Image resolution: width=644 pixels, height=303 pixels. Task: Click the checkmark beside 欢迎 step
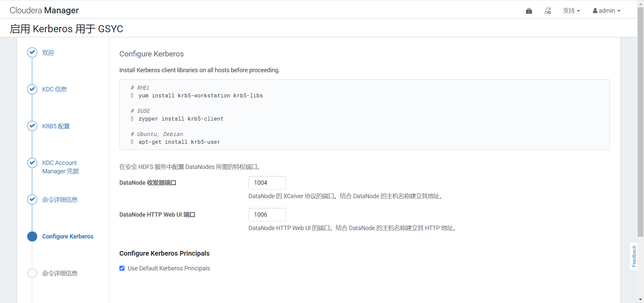point(32,52)
